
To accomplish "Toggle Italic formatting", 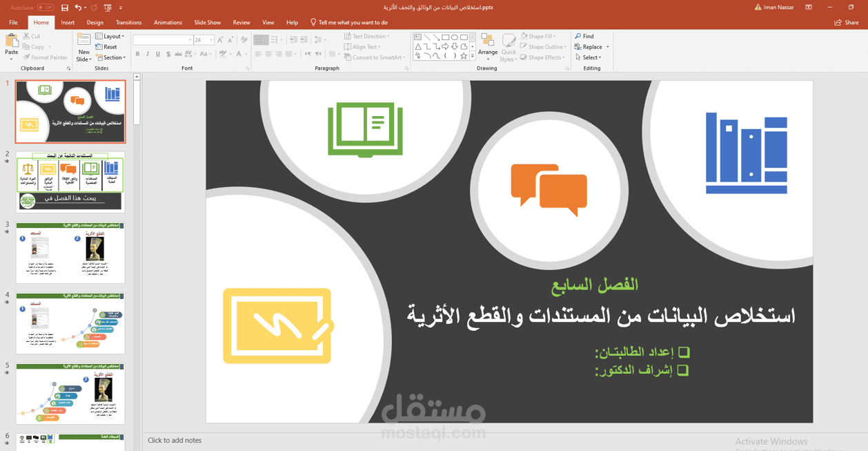I will coord(148,54).
